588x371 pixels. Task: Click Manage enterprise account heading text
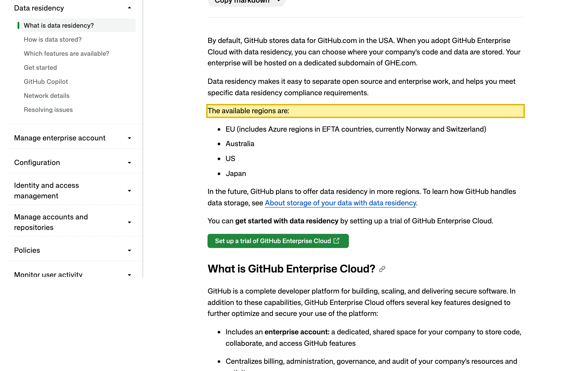(x=60, y=138)
